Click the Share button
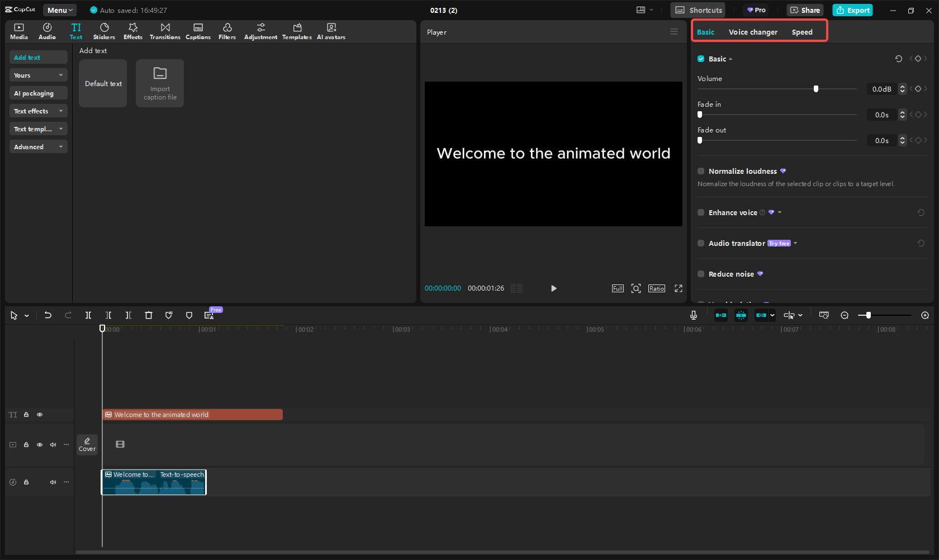The height and width of the screenshot is (560, 939). [805, 10]
